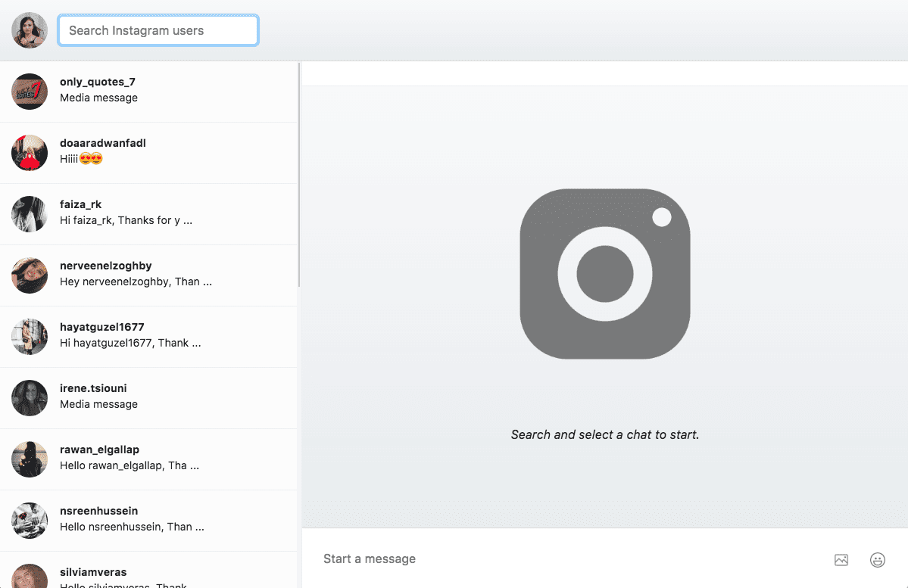Image resolution: width=908 pixels, height=588 pixels.
Task: Click 'Hi faiza_rk, Thanks for y ...' preview
Action: pyautogui.click(x=126, y=220)
